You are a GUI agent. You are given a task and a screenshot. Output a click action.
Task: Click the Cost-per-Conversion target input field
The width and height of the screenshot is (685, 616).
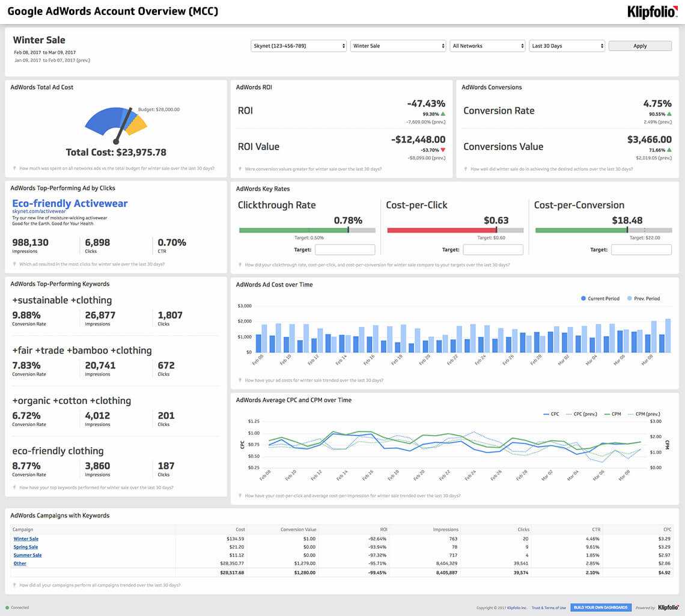click(641, 249)
